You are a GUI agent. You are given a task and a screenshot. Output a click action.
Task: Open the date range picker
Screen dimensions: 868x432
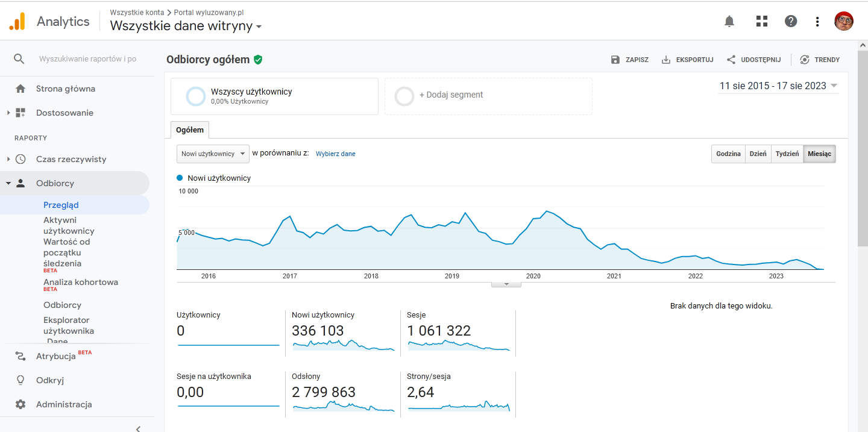tap(778, 86)
